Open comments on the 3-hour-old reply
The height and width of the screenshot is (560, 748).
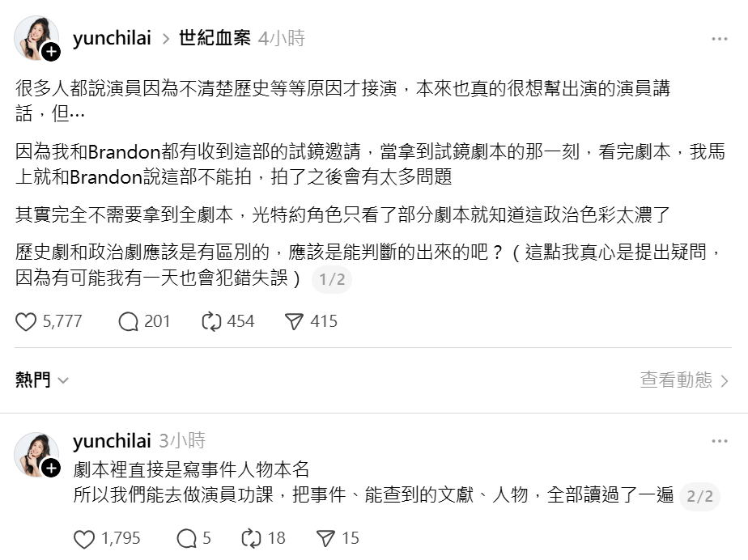(x=186, y=538)
